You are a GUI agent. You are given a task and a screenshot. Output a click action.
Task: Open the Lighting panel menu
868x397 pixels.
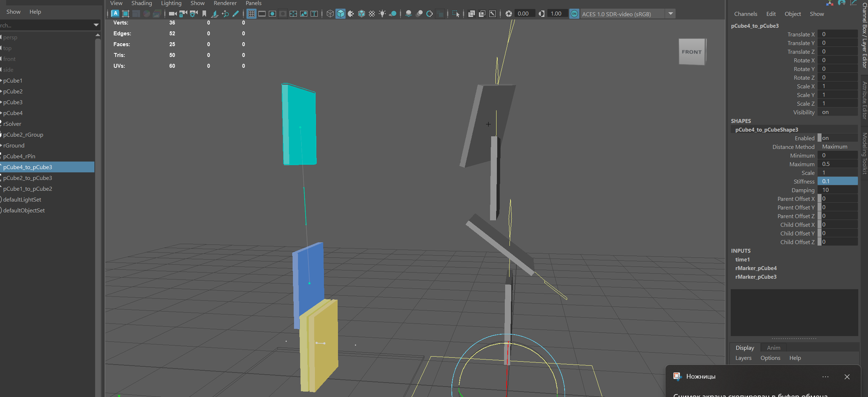coord(171,3)
